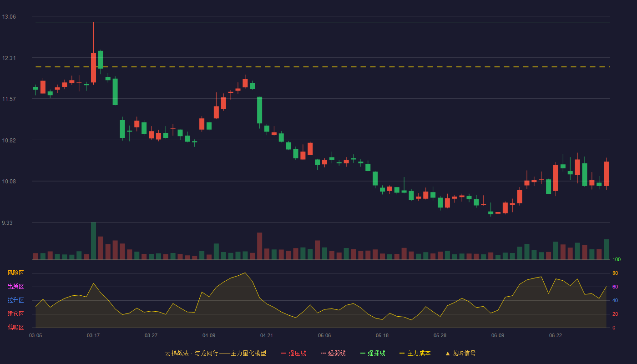
Task: Click the 10.82 price axis label
Action: point(9,140)
